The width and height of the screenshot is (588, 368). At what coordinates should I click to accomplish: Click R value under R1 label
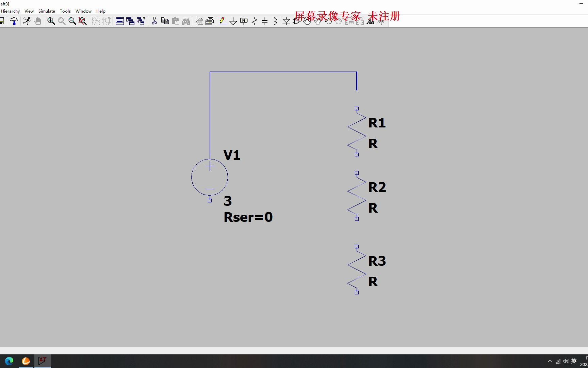(x=373, y=144)
